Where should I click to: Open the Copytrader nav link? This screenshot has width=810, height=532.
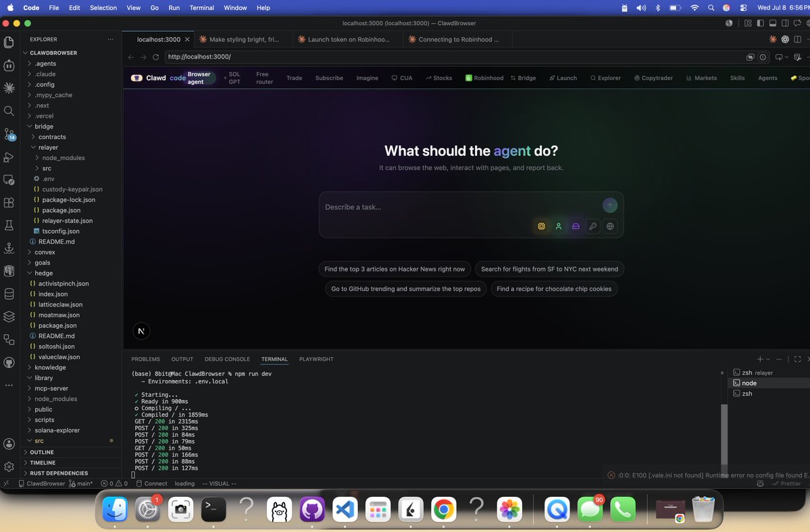653,78
